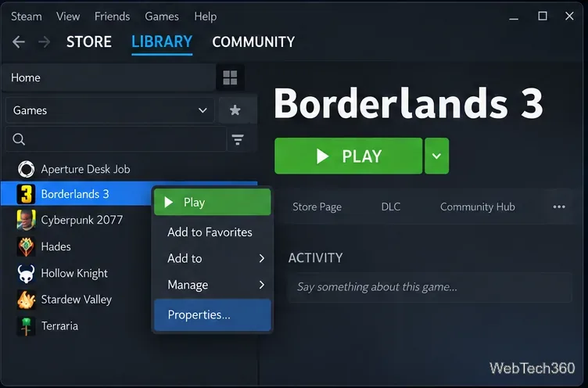
Task: Switch to the LIBRARY tab
Action: pos(162,41)
